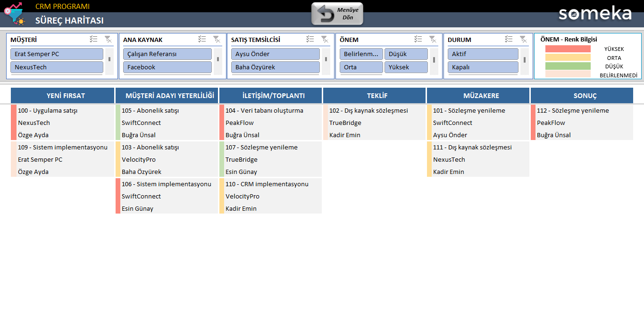Viewport: 644px width, 330px height.
Task: Click multi-select icon in MÜŞTERİ slicer
Action: click(x=93, y=40)
